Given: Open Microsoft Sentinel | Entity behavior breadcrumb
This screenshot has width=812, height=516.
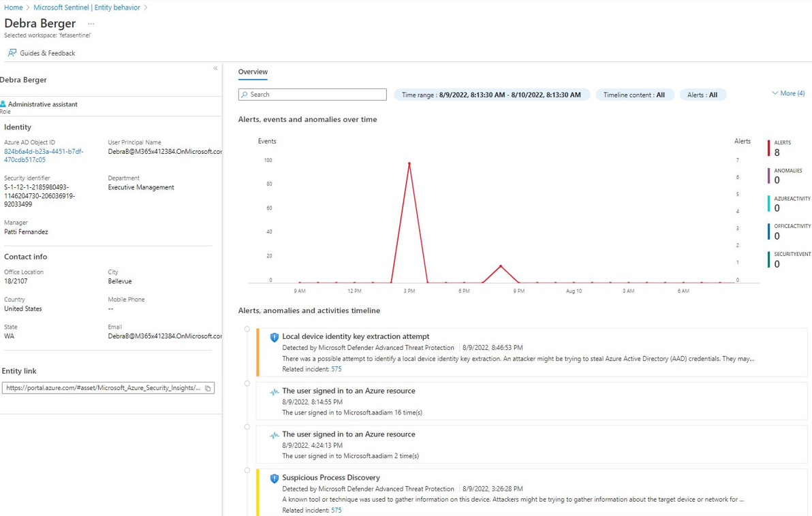Looking at the screenshot, I should pyautogui.click(x=87, y=7).
